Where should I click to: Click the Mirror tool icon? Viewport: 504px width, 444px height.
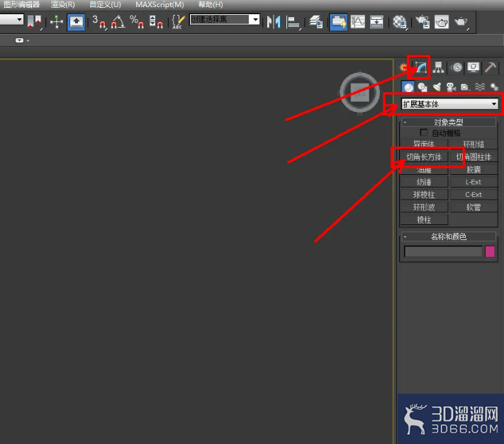pyautogui.click(x=274, y=22)
